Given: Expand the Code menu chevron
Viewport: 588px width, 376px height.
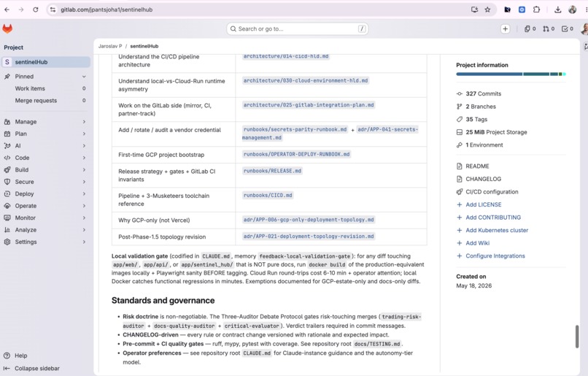Looking at the screenshot, I should 84,158.
